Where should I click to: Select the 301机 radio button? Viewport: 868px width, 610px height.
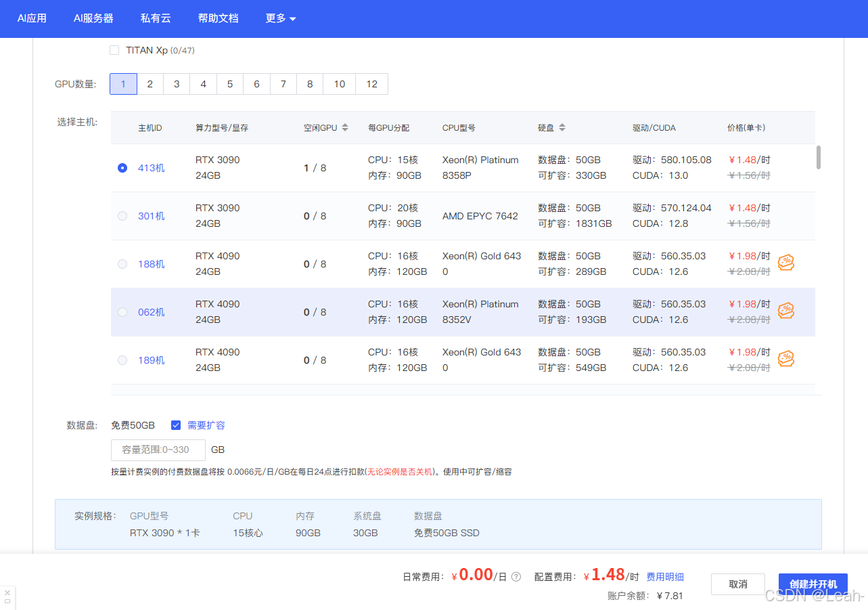(x=122, y=216)
